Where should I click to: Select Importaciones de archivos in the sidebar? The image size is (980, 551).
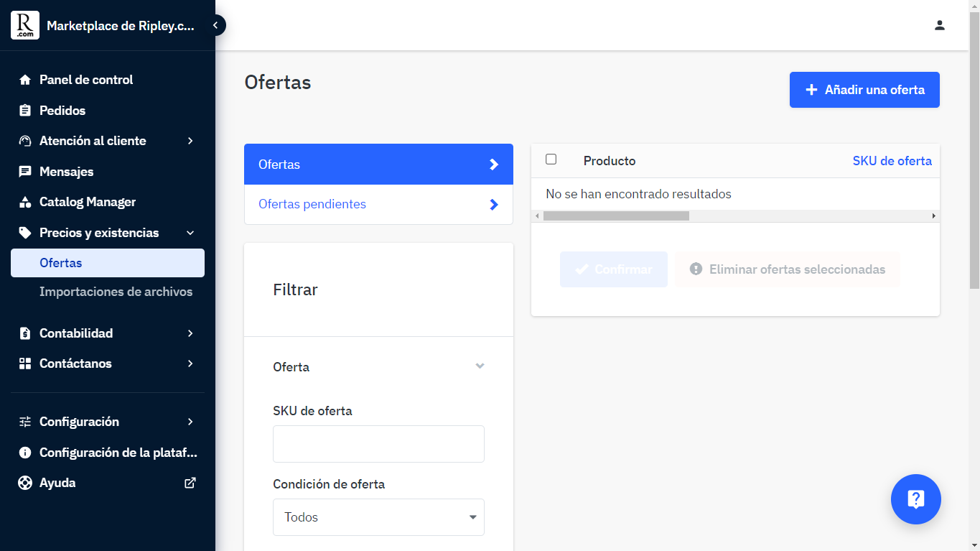pyautogui.click(x=117, y=292)
